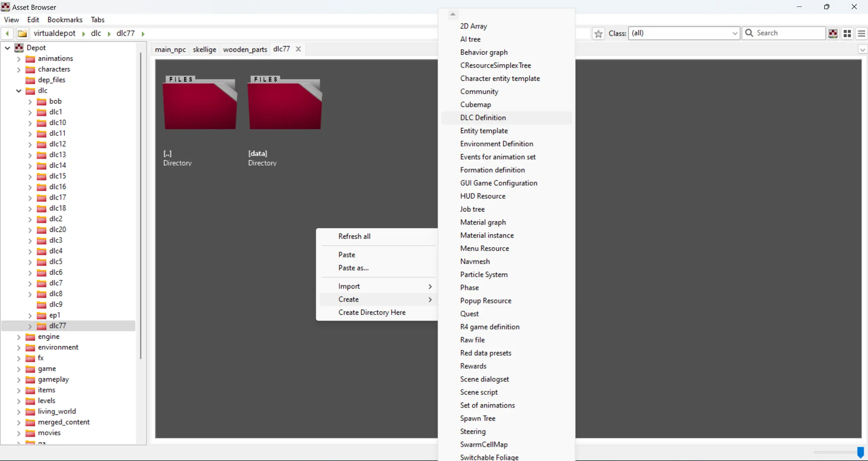Expand the dlc77 tree folder

coord(30,326)
